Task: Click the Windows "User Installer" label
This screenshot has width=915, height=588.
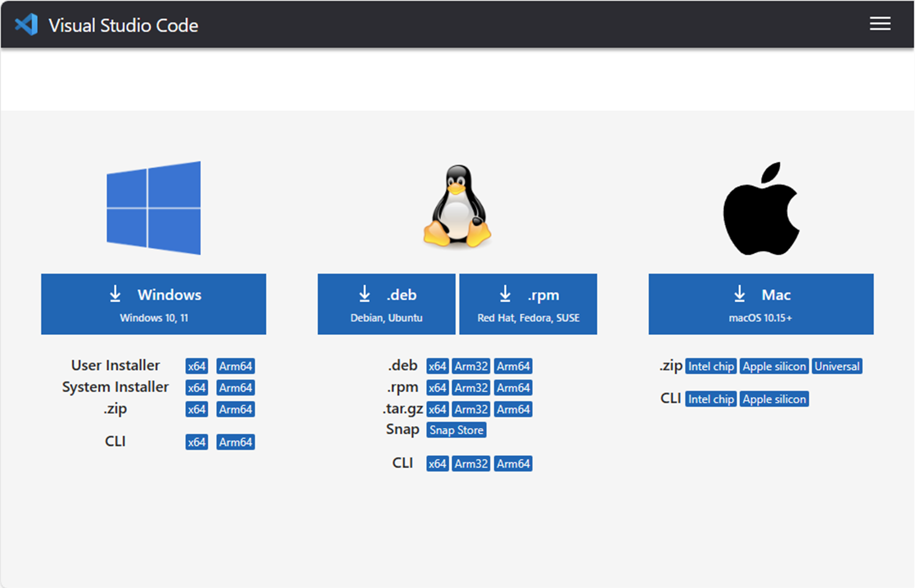Action: pyautogui.click(x=115, y=365)
